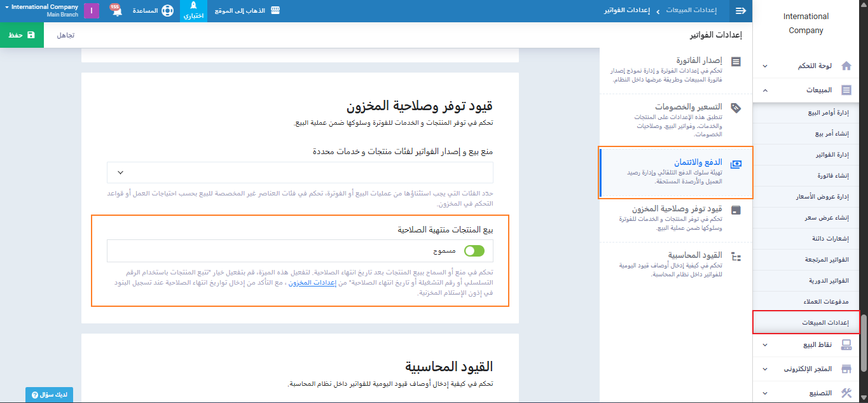Click the dashboard home icon in sidebar
This screenshot has height=403, width=868.
click(846, 66)
